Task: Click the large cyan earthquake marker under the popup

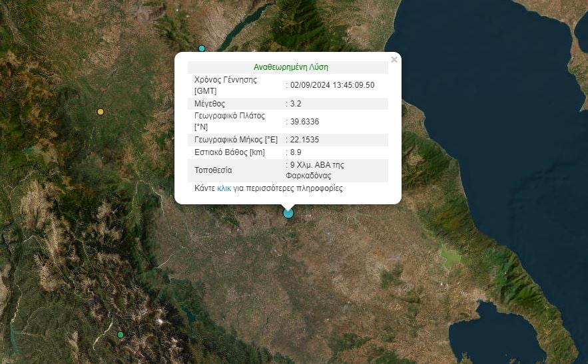Action: (x=288, y=213)
